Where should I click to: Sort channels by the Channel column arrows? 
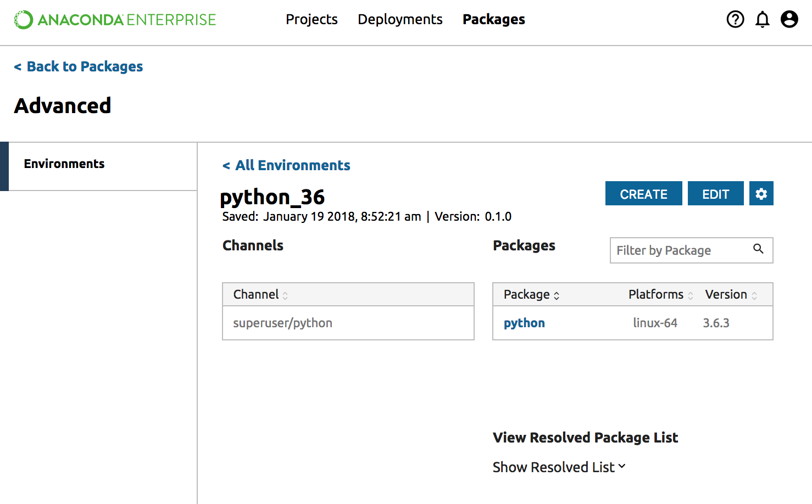coord(285,295)
